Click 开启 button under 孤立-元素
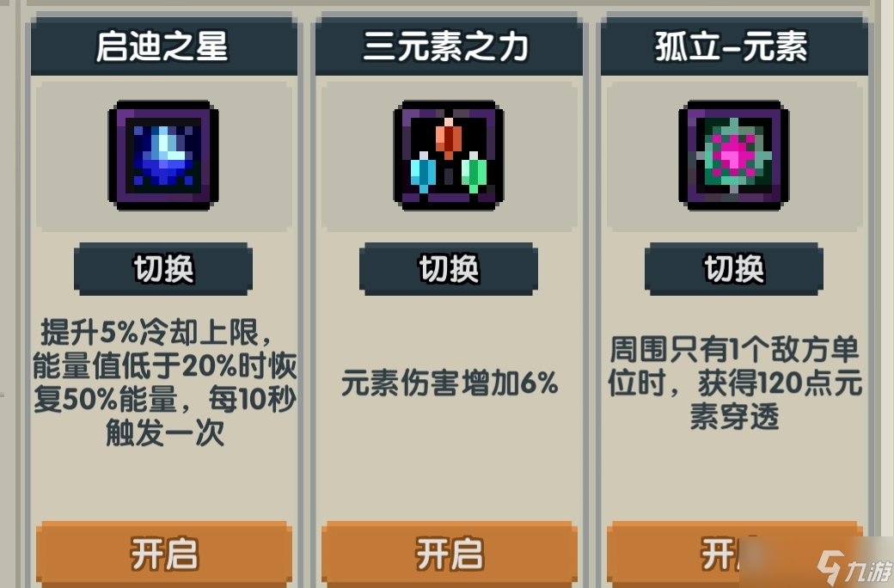 734,554
